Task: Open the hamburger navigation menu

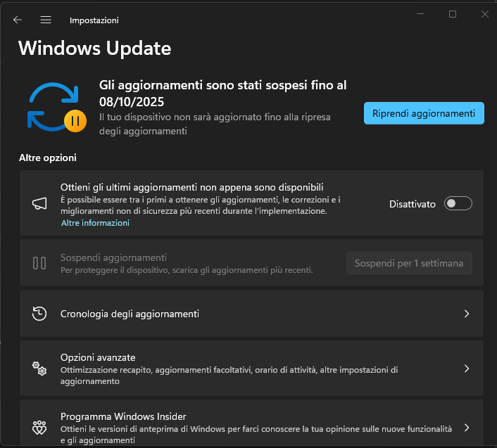Action: 46,20
